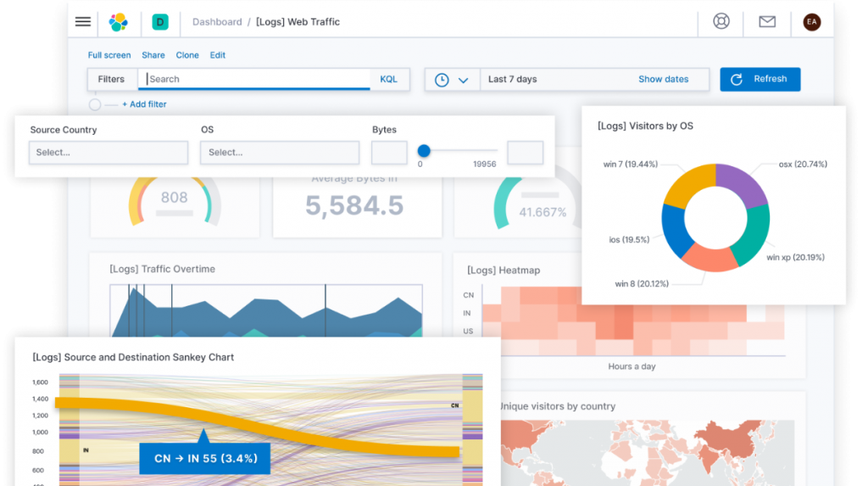The width and height of the screenshot is (868, 486).
Task: Click the clock quick time icon
Action: [x=442, y=80]
